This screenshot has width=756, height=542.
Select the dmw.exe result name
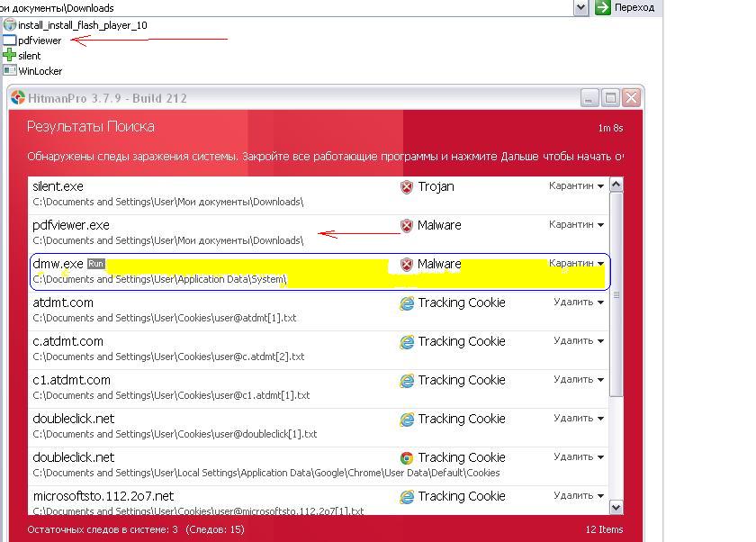point(58,264)
